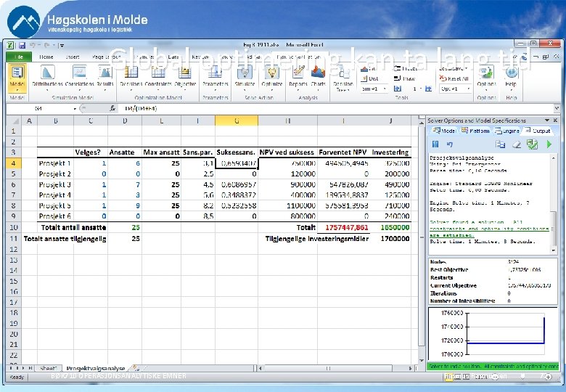Open the Platform tab in Solver pane
The height and width of the screenshot is (392, 566).
tap(476, 131)
